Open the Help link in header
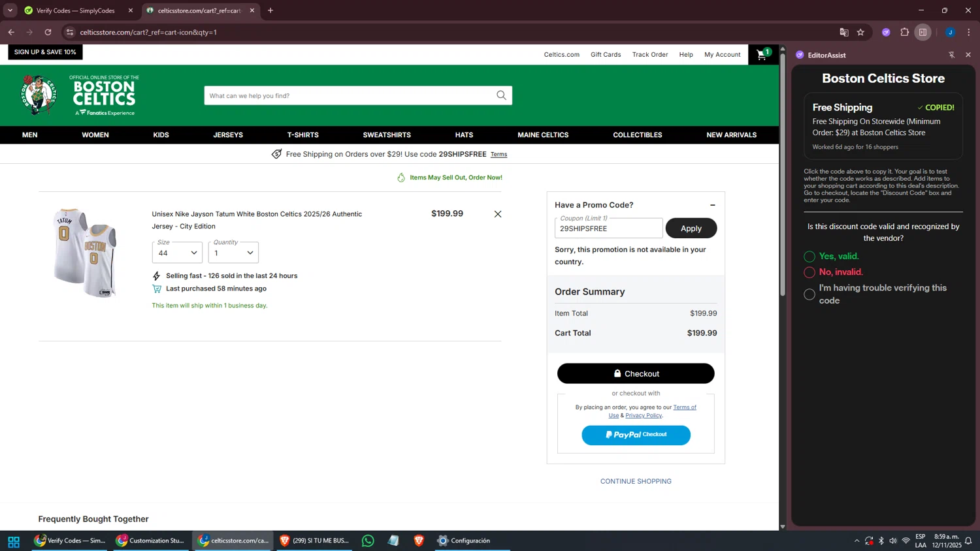Viewport: 980px width, 551px height. 686,55
